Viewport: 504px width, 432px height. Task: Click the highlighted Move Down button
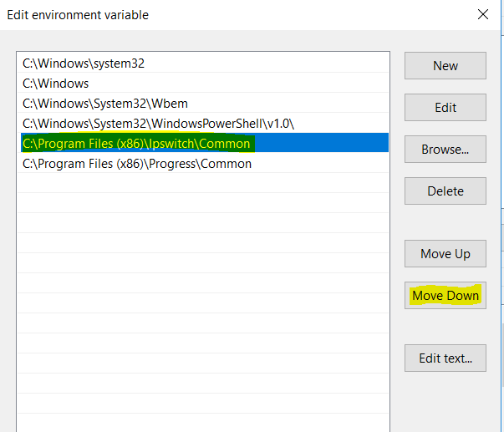point(445,296)
